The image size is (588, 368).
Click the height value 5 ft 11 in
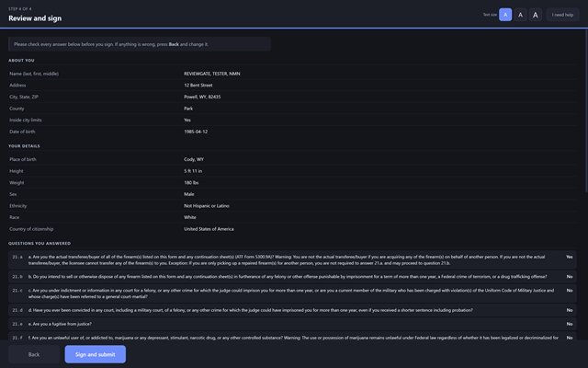[193, 171]
